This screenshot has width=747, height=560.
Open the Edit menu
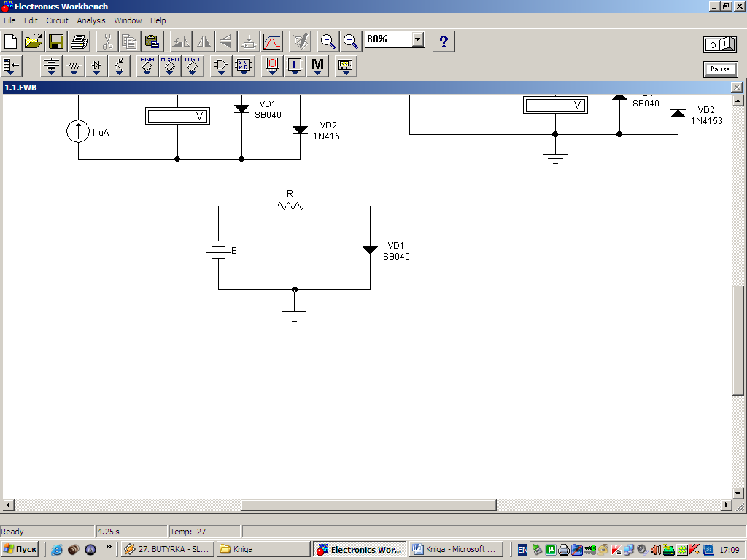pos(31,20)
